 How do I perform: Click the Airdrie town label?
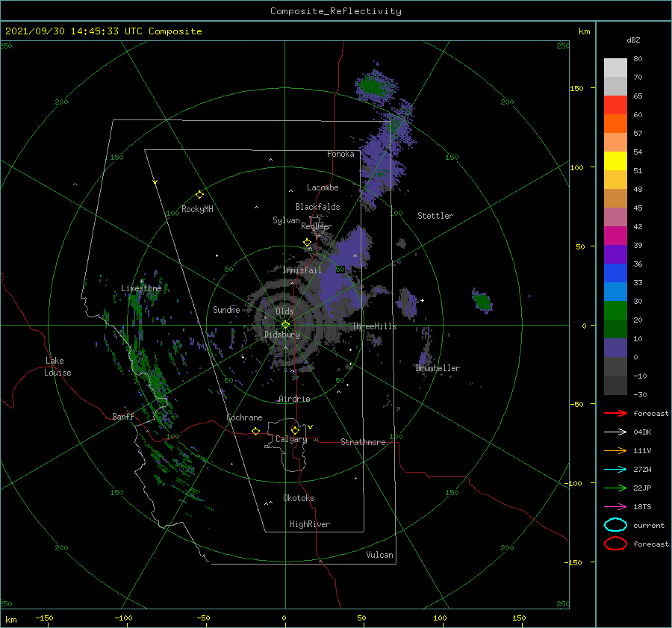pyautogui.click(x=294, y=399)
